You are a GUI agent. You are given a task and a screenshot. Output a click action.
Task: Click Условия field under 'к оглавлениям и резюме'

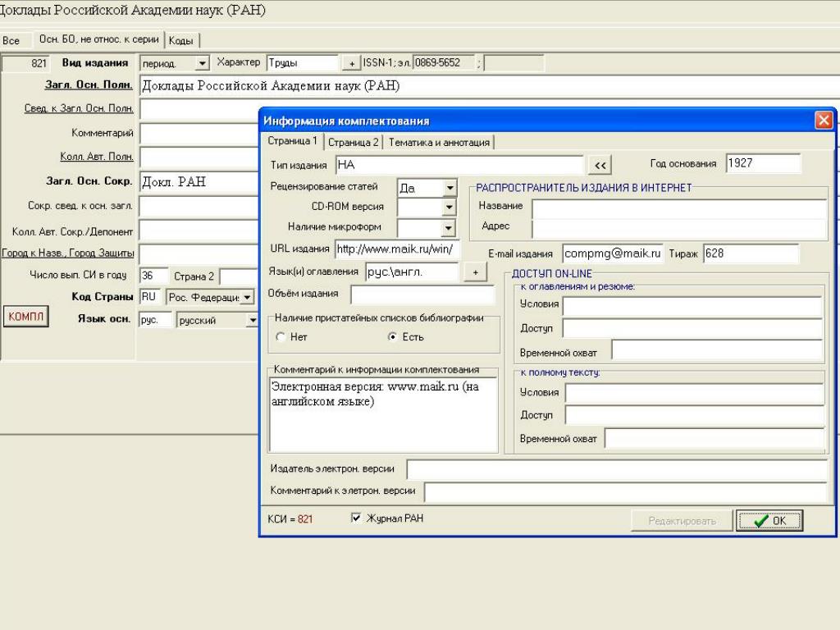[x=692, y=307]
